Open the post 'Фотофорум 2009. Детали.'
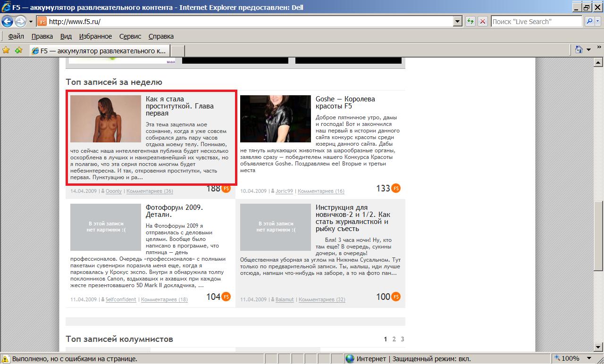Screen dimensions: 604x364 coord(174,211)
